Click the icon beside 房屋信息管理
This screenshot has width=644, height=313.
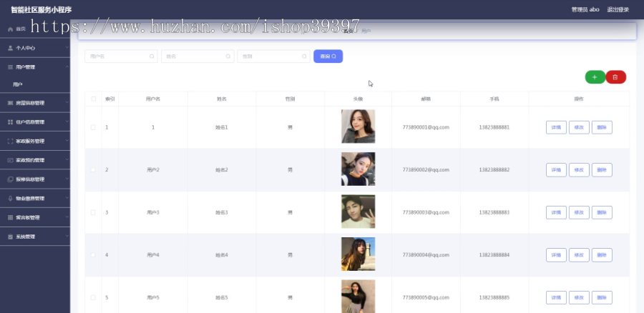(11, 103)
